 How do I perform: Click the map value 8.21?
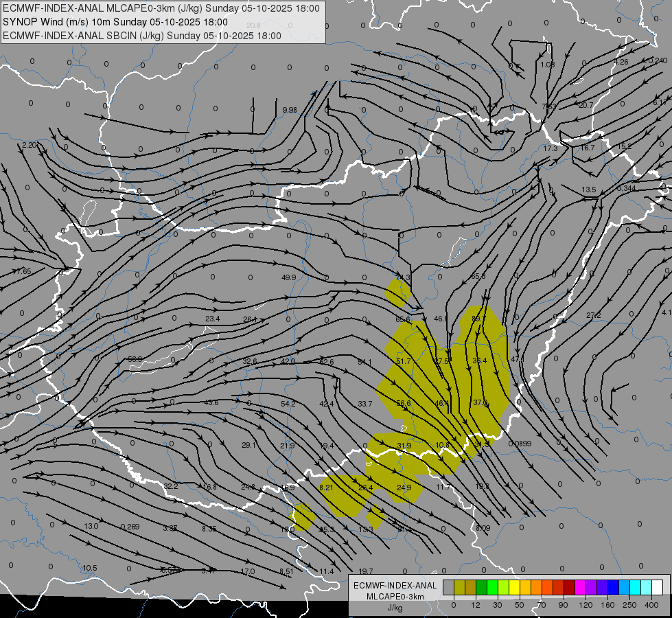[x=326, y=488]
